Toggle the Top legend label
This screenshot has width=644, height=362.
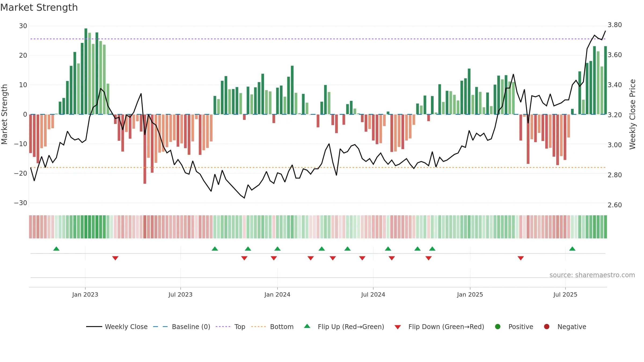pos(240,327)
